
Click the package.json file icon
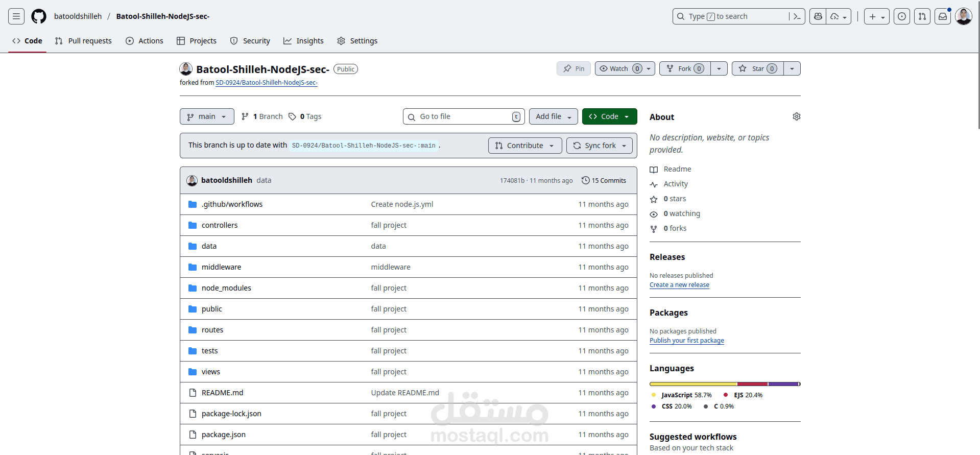click(193, 435)
